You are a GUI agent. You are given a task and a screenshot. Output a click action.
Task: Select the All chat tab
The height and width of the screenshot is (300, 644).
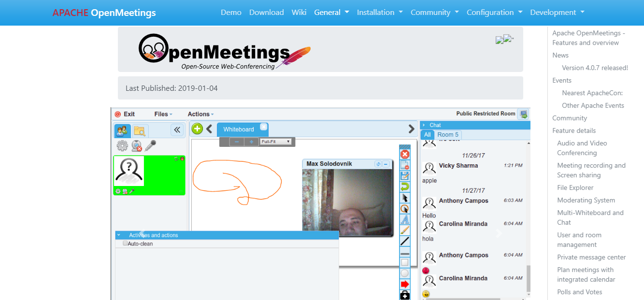pos(427,135)
